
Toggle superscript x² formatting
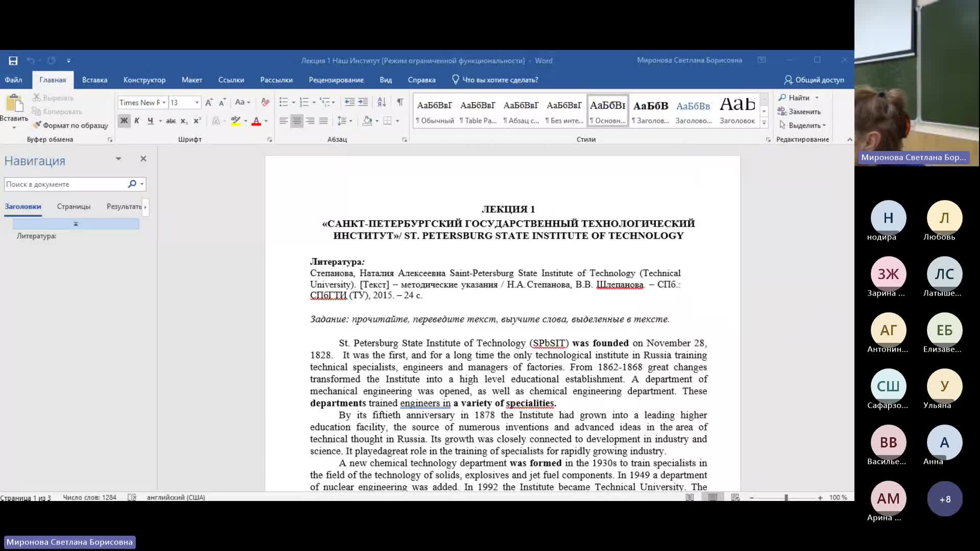(197, 121)
